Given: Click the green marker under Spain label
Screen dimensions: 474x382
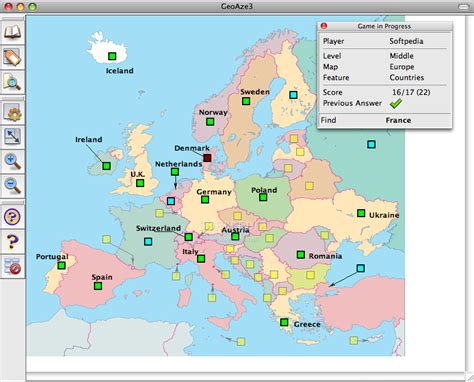Looking at the screenshot, I should (x=98, y=286).
